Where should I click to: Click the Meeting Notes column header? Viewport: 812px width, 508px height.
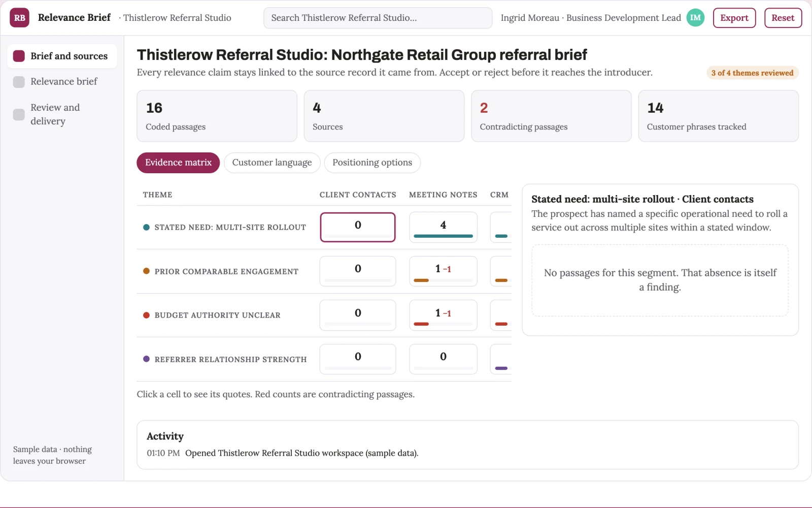[443, 195]
